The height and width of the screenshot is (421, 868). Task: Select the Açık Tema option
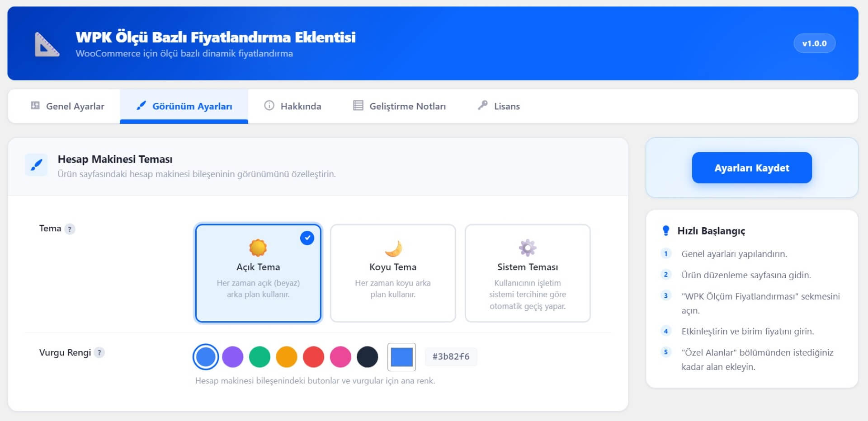coord(258,273)
